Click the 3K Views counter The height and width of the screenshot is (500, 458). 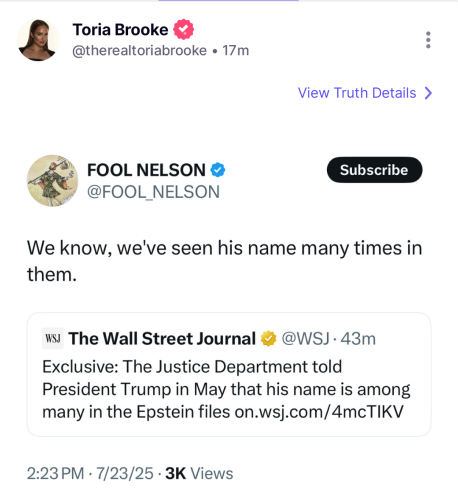[x=199, y=473]
